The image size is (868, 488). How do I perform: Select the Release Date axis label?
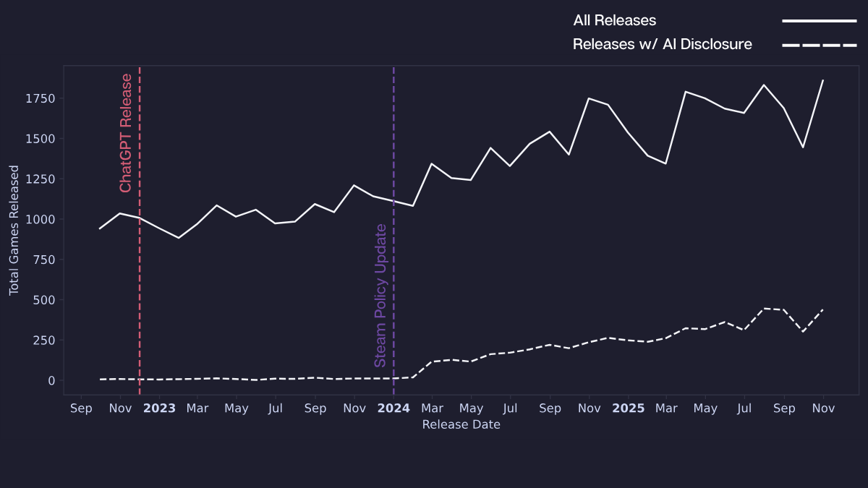pyautogui.click(x=461, y=424)
